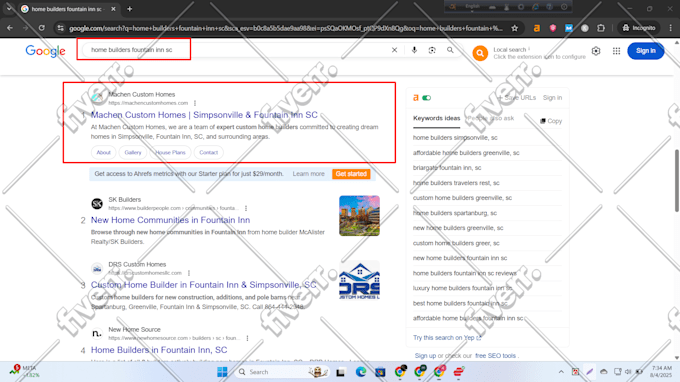Click Copy in keywords panel
This screenshot has height=382, width=680.
tap(551, 121)
